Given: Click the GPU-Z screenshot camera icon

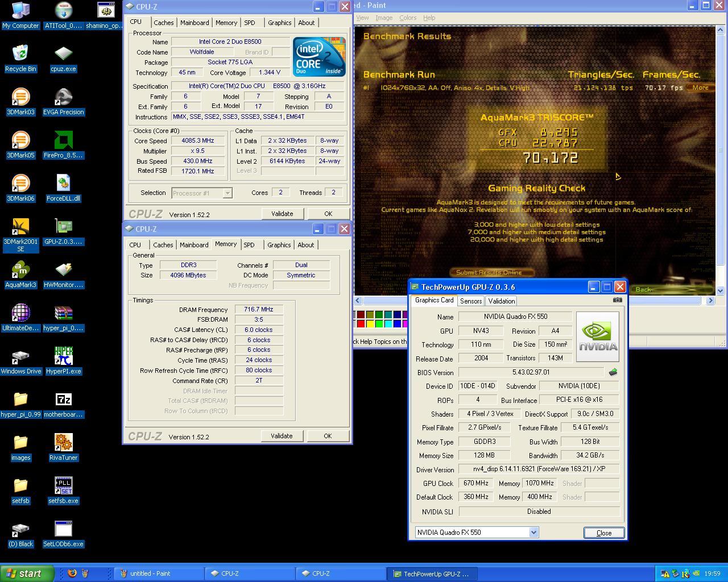Looking at the screenshot, I should point(618,300).
